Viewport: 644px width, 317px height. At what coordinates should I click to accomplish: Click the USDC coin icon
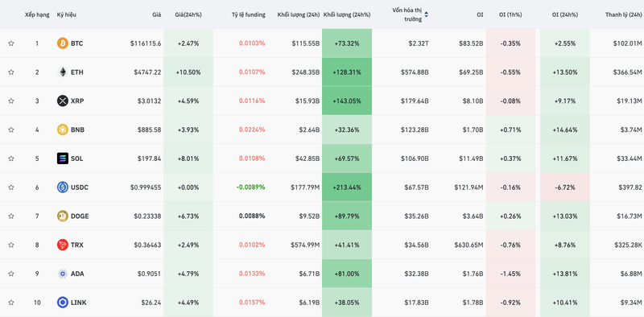click(x=63, y=187)
